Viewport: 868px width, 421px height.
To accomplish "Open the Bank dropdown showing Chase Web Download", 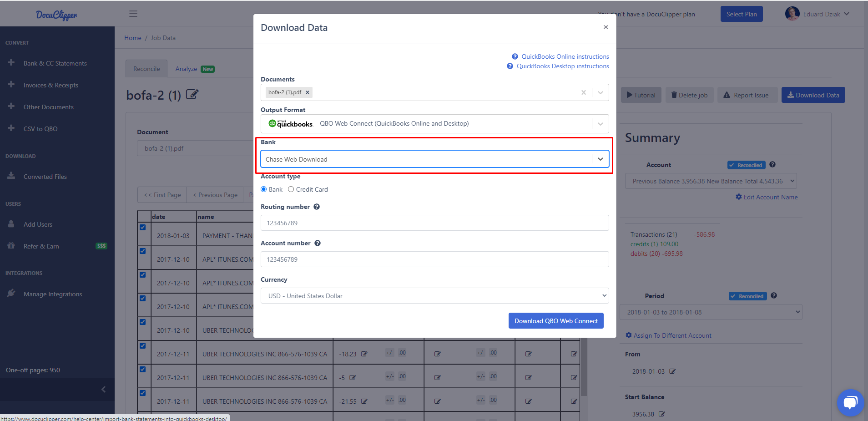I will [435, 159].
